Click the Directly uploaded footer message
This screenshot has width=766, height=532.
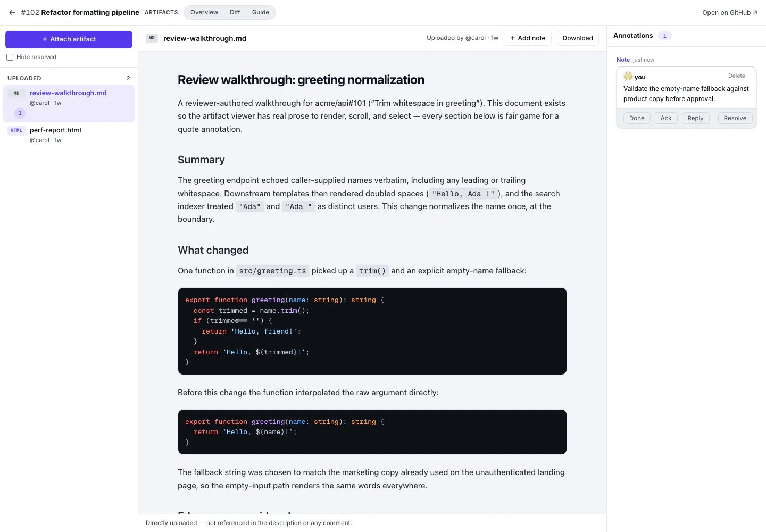[248, 523]
